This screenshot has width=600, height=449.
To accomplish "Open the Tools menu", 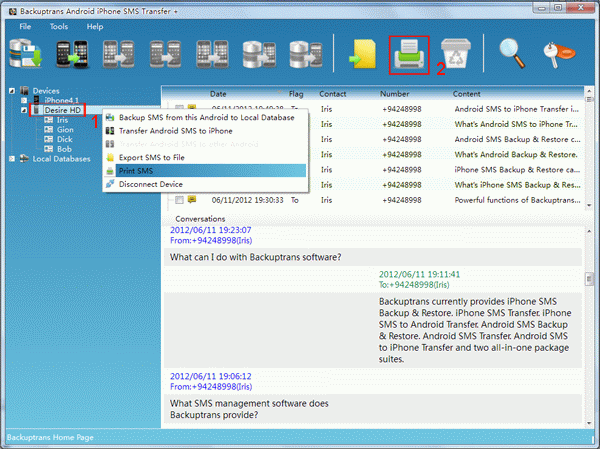I will point(59,26).
